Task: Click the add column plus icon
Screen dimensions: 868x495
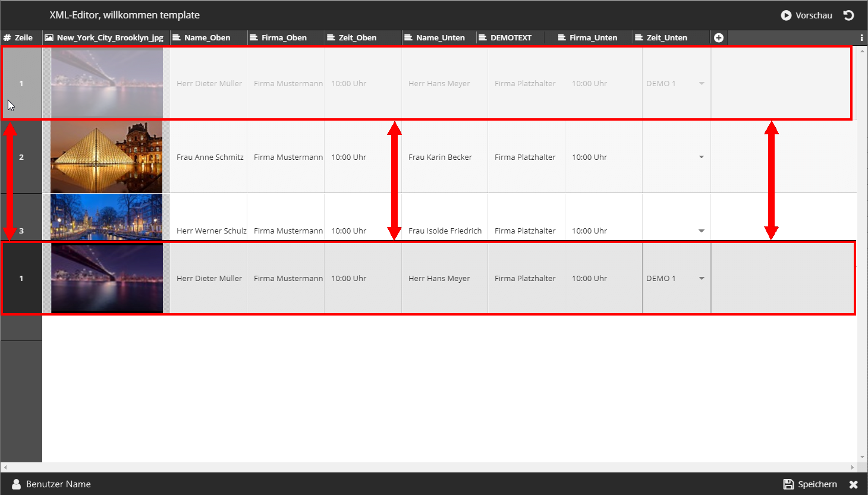Action: 718,37
